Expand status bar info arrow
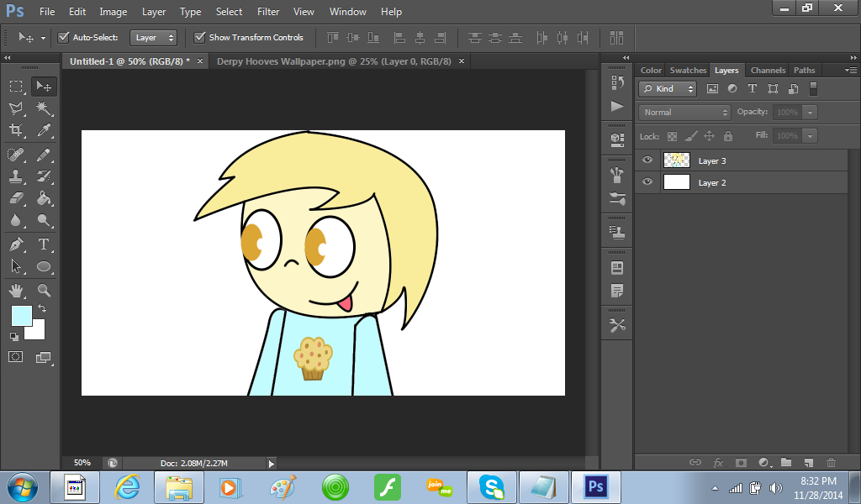 click(272, 464)
